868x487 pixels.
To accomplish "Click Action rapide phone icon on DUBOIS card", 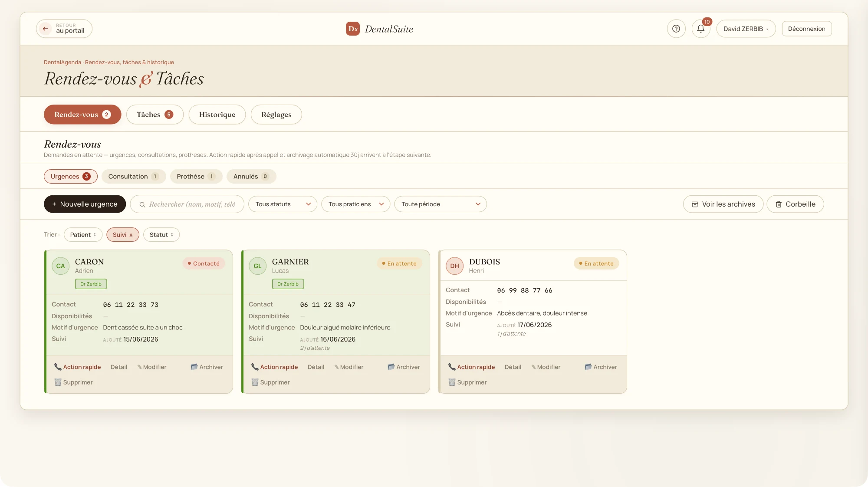I will [452, 367].
